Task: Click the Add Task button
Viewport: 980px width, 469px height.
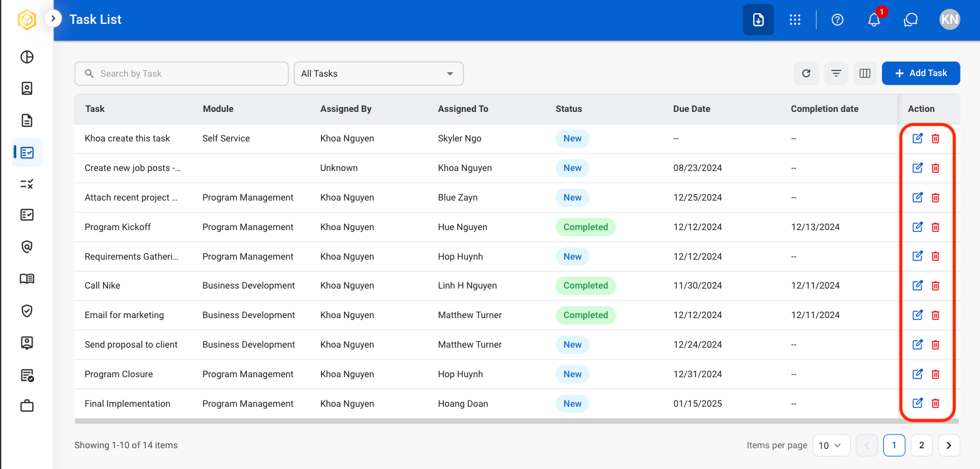Action: coord(921,73)
